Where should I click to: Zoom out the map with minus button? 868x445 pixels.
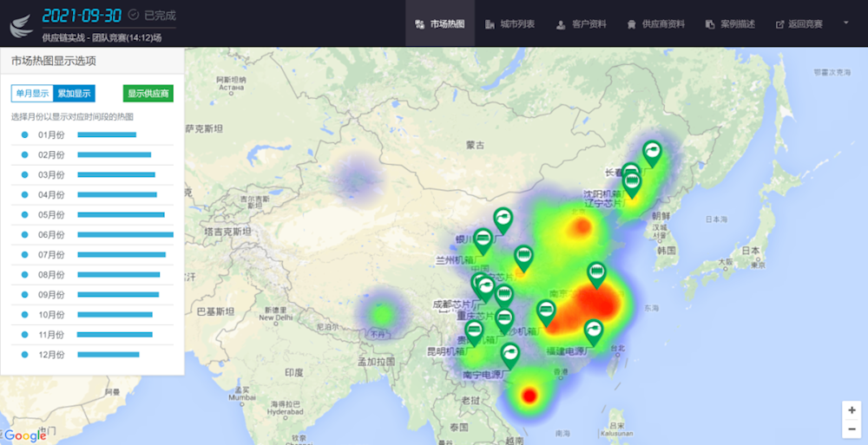(852, 429)
